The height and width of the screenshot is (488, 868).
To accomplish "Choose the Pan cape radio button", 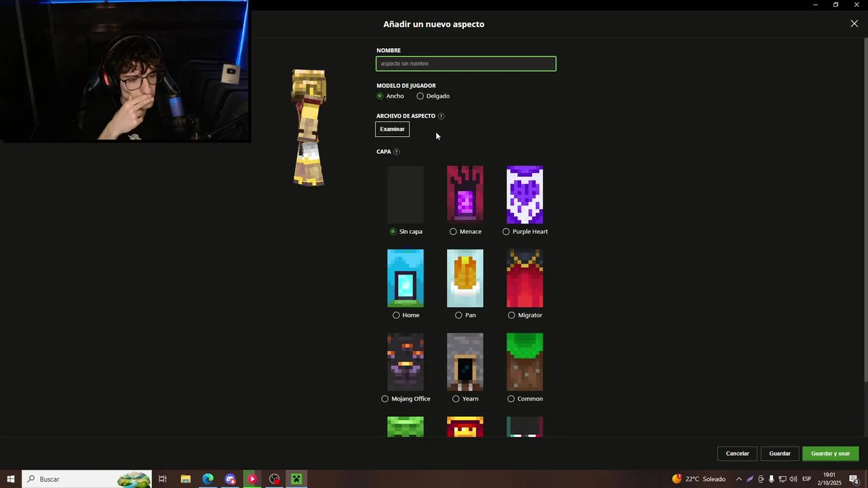I will coord(458,315).
